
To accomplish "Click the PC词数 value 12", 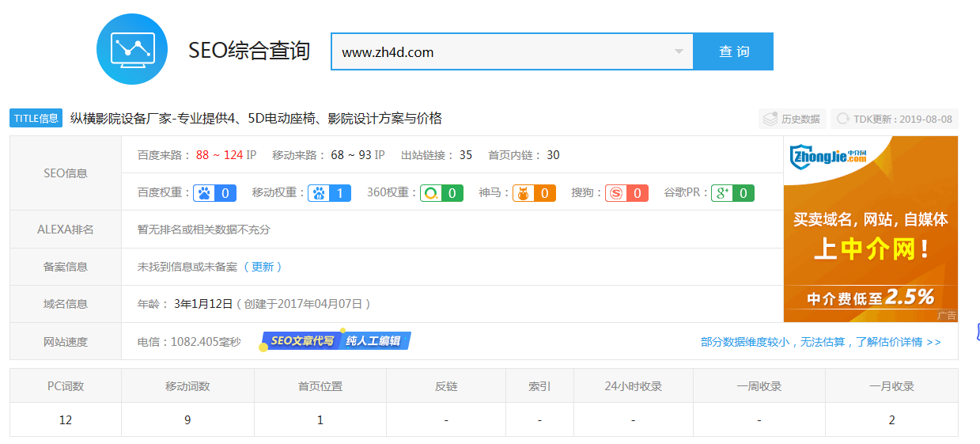I will click(x=66, y=419).
